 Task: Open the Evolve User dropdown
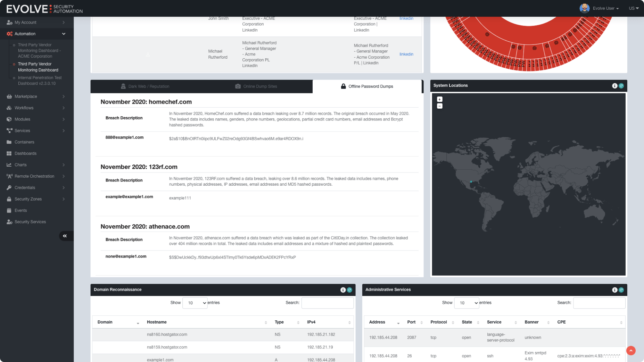click(606, 8)
